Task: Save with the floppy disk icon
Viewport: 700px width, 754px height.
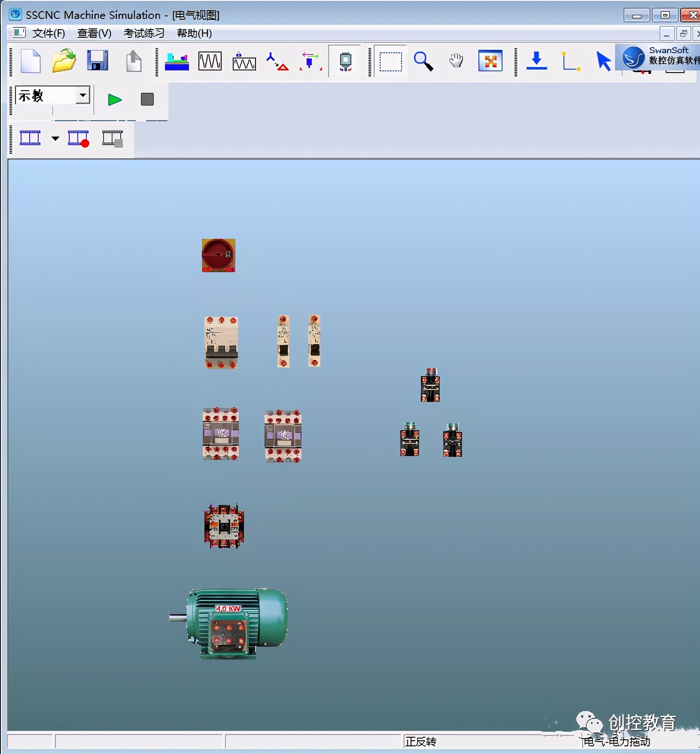Action: pos(97,61)
